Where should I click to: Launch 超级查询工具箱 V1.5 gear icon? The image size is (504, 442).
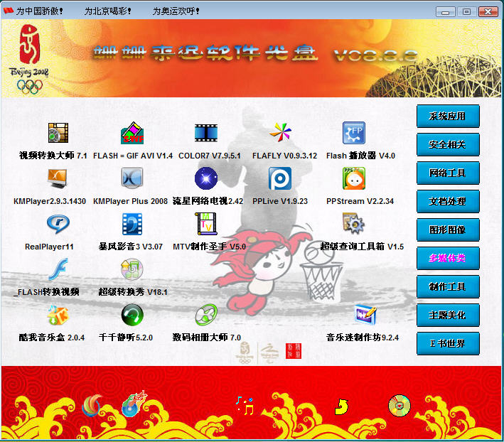coord(353,223)
